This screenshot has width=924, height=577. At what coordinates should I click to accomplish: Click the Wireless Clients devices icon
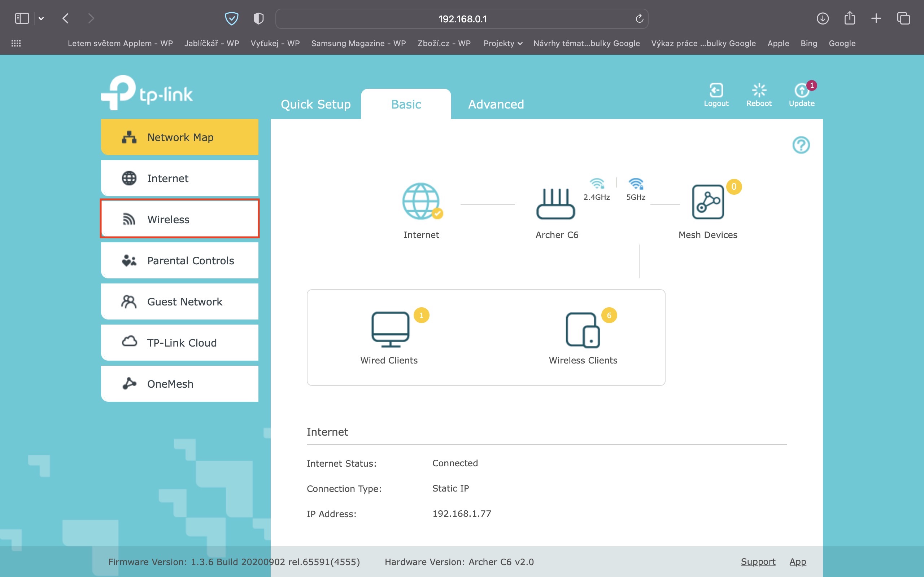[582, 330]
